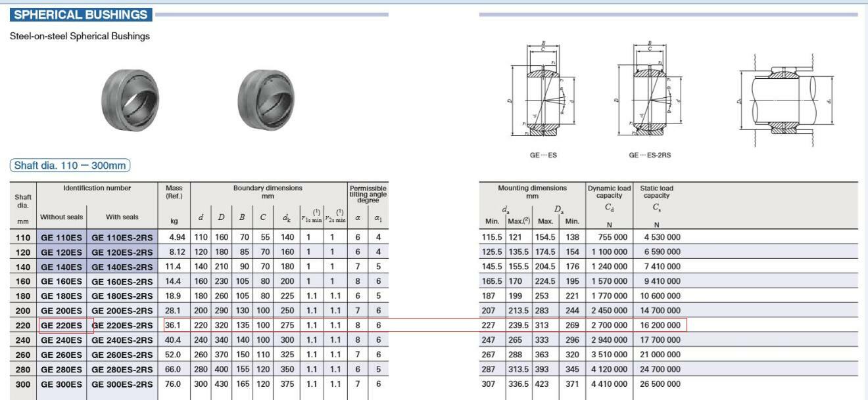The image size is (868, 400).
Task: Select part number GE 160ES
Action: [62, 281]
